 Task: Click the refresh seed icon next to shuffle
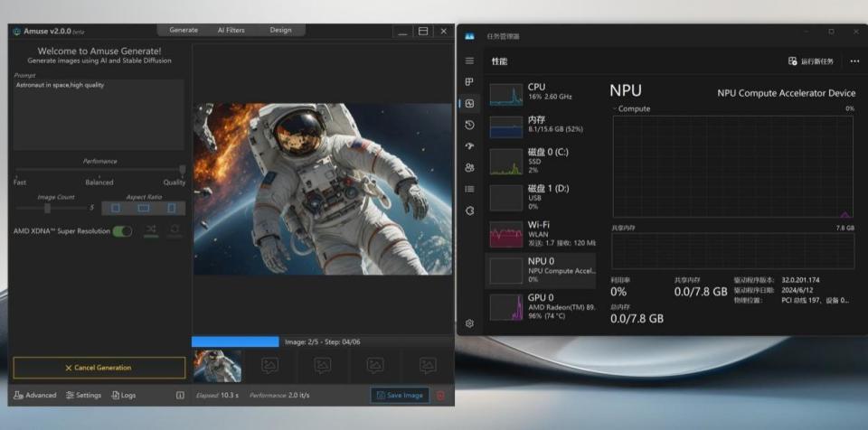pyautogui.click(x=175, y=229)
